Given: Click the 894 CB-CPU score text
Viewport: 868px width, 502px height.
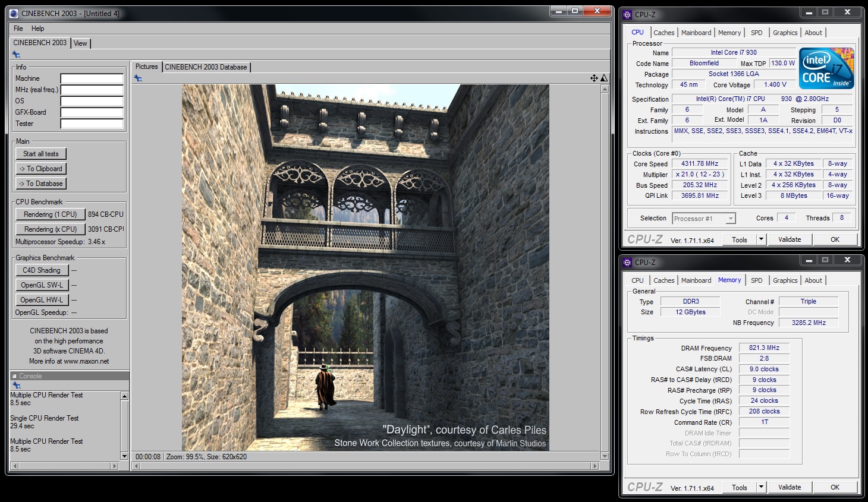Looking at the screenshot, I should click(x=106, y=214).
